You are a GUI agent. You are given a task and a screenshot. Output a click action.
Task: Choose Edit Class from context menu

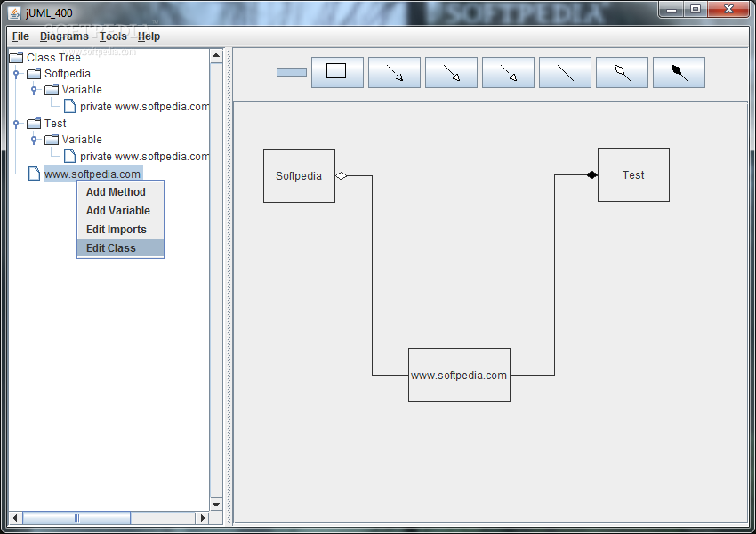click(x=121, y=248)
